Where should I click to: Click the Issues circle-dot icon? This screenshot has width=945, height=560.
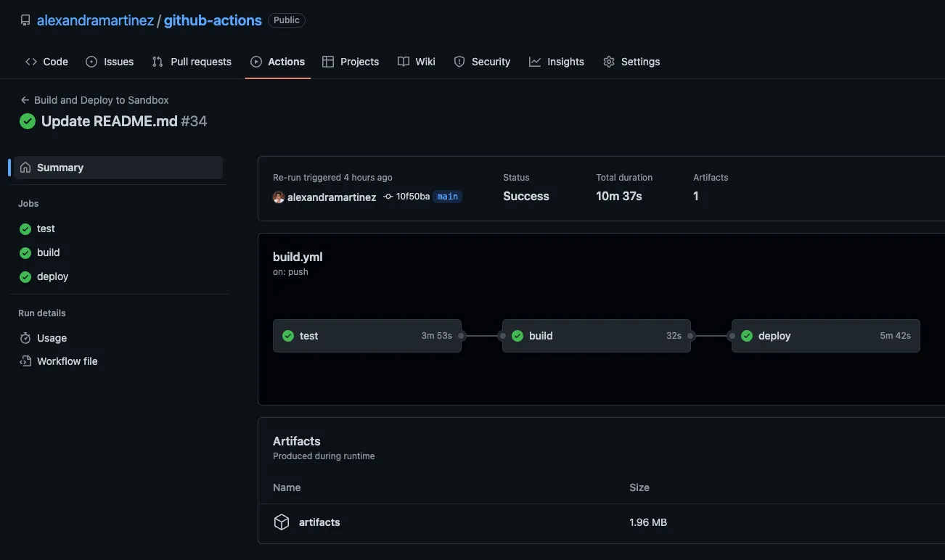(x=91, y=62)
